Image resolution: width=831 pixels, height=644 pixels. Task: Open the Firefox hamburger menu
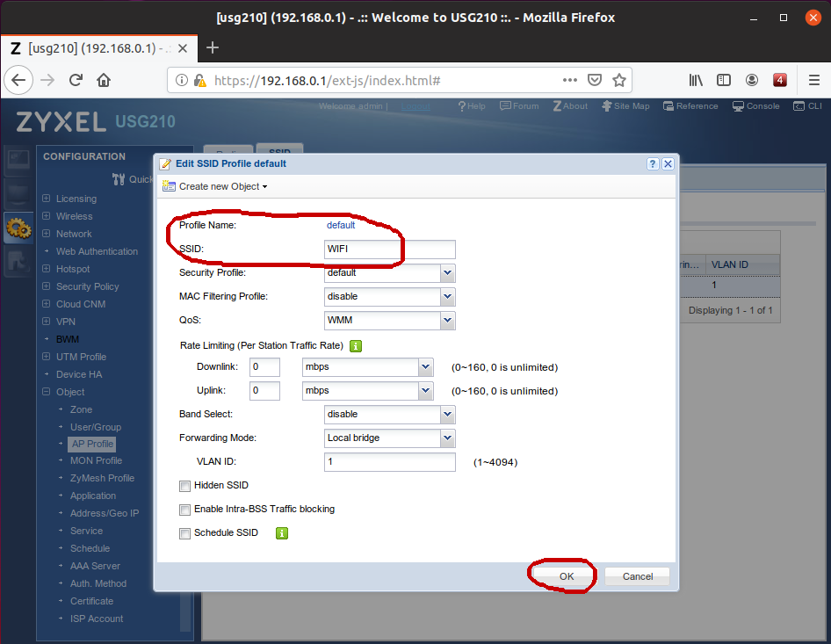click(x=814, y=80)
